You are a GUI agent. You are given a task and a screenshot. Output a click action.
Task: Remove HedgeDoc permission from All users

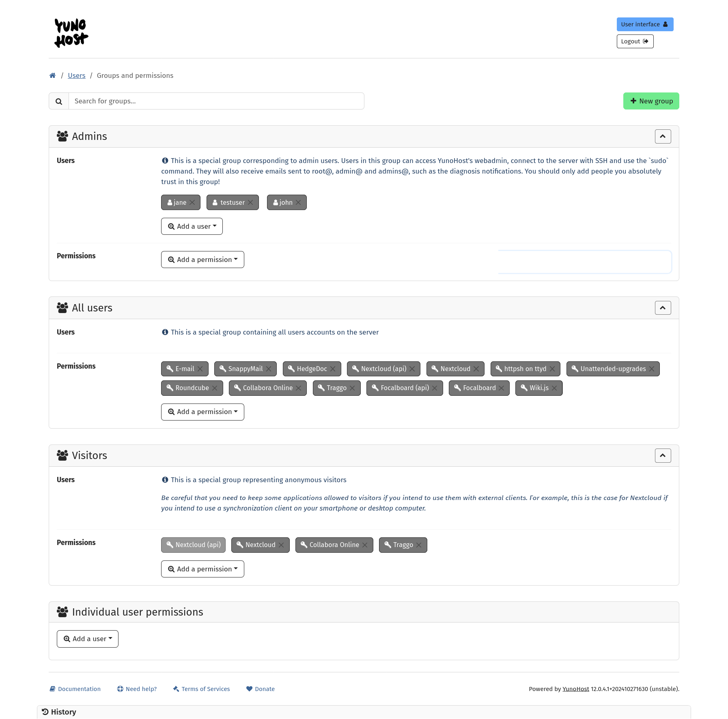(333, 369)
